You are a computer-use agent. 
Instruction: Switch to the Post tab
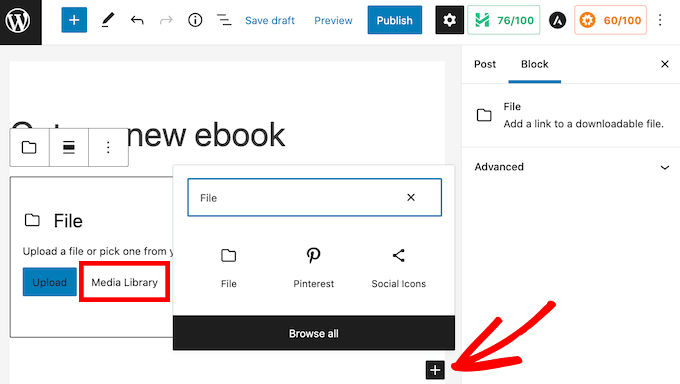(x=485, y=64)
